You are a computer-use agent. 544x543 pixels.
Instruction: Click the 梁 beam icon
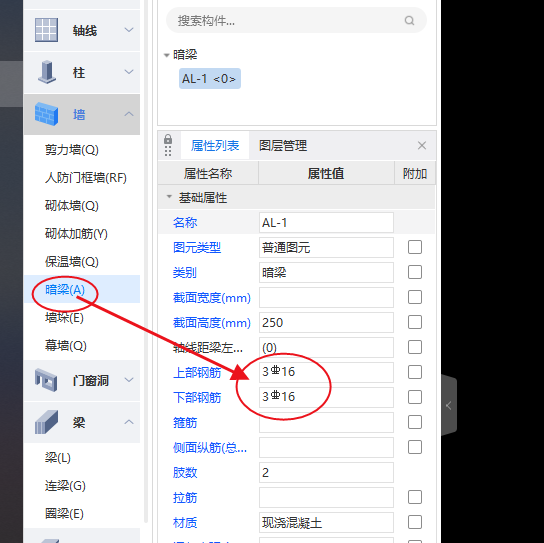click(46, 422)
